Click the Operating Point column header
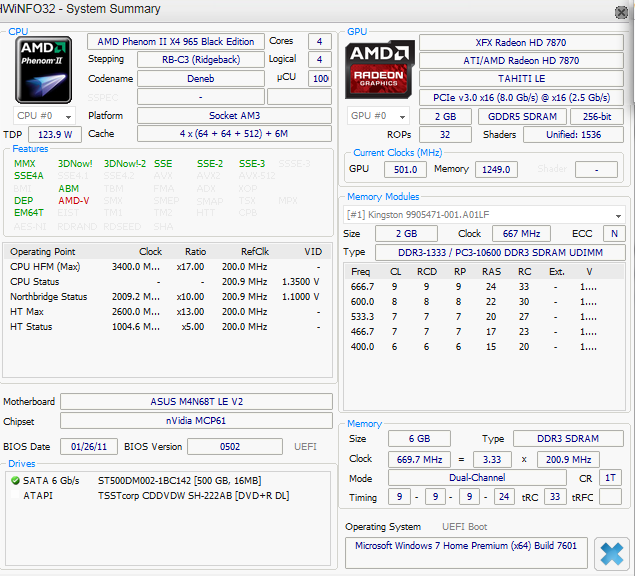Screen dimensions: 635x576 (x=43, y=252)
